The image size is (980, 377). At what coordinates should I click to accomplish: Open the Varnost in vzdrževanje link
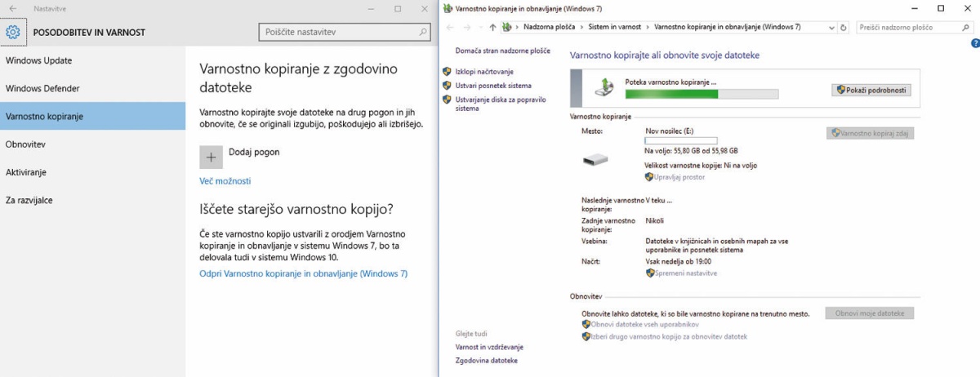click(489, 347)
